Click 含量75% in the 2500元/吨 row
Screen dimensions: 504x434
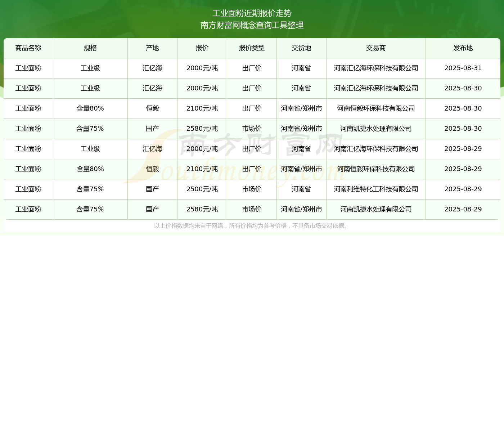[90, 189]
